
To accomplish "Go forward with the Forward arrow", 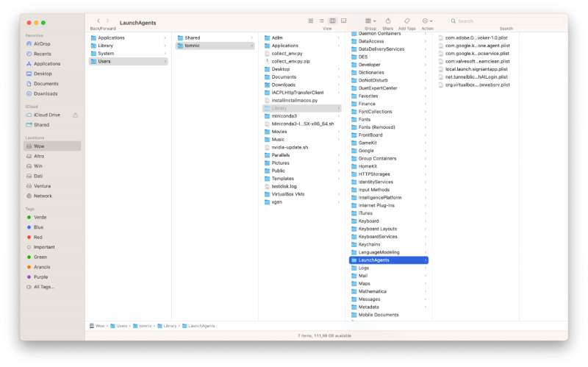I will click(107, 21).
